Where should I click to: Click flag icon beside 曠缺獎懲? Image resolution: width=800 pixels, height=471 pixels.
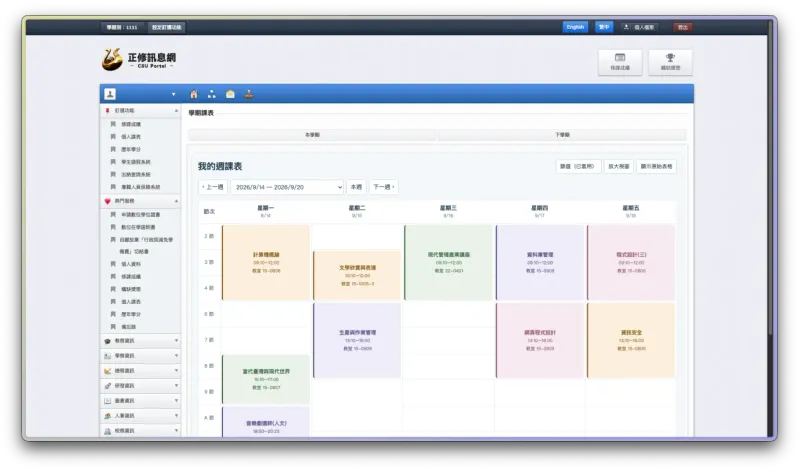coord(113,289)
